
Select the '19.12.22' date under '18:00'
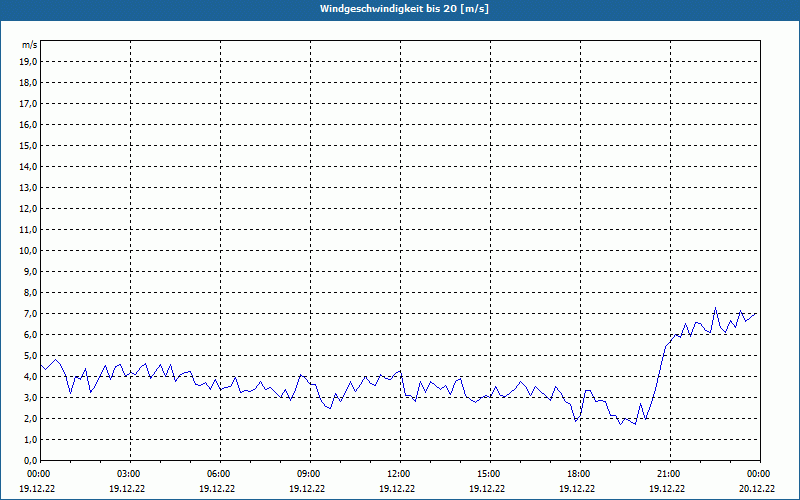(577, 488)
